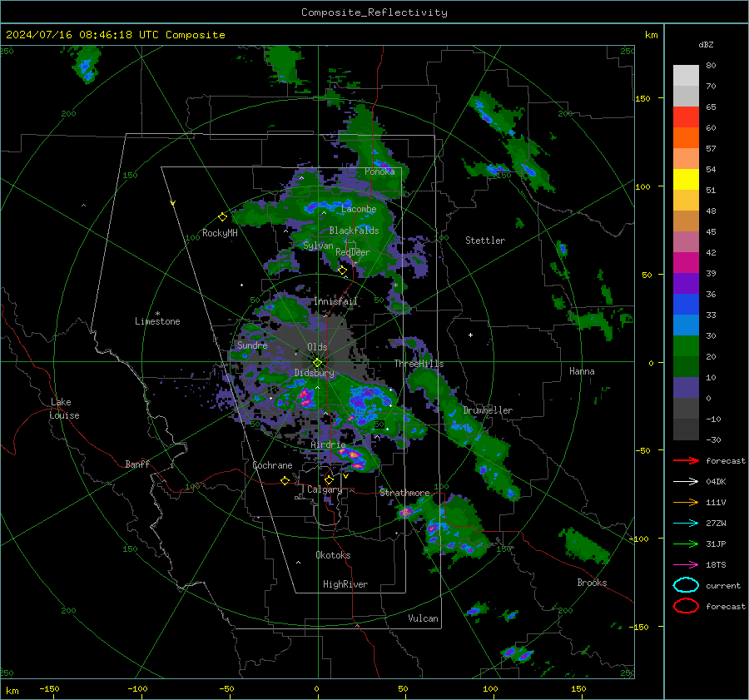
Task: Select the 70-80 dBZ light gray swatch
Action: (686, 75)
